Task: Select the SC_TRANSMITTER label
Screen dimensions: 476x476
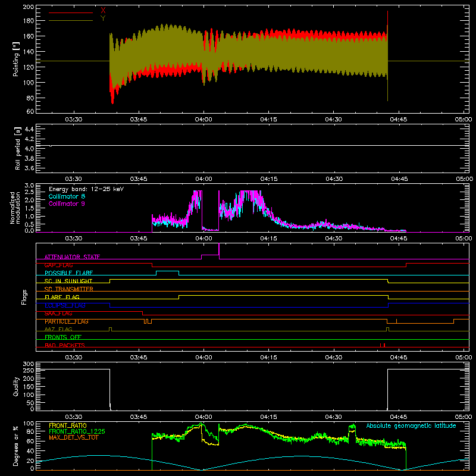Action: pyautogui.click(x=68, y=289)
